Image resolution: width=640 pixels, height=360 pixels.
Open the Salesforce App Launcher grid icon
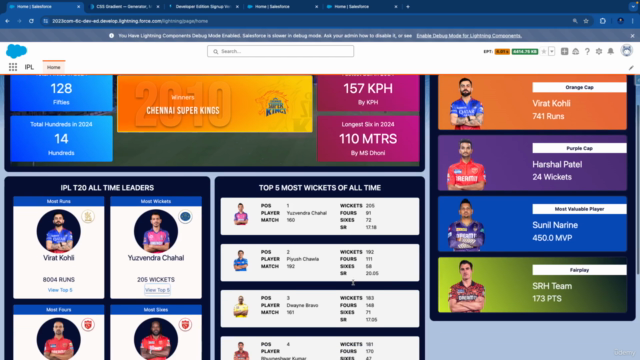(13, 67)
